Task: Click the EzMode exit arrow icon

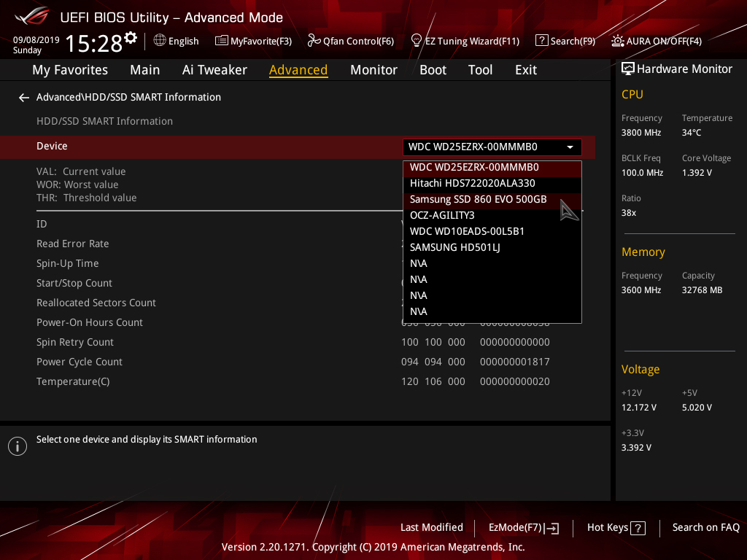Action: tap(551, 528)
